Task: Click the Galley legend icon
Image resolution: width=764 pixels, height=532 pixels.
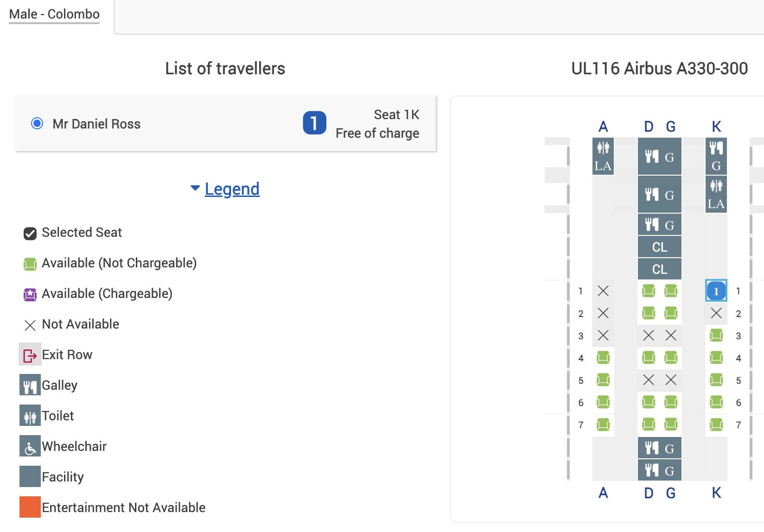Action: pyautogui.click(x=30, y=385)
